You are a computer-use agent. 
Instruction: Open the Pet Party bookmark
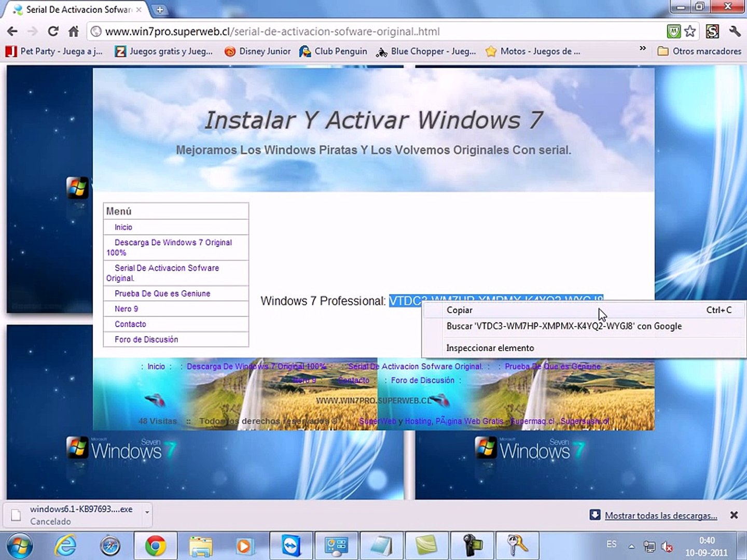coord(54,51)
